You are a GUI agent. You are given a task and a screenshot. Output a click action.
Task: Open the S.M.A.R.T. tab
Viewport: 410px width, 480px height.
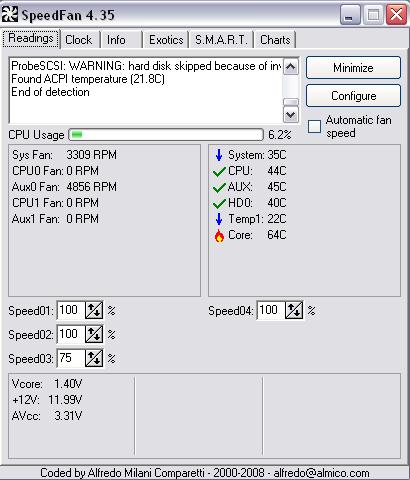click(x=221, y=40)
